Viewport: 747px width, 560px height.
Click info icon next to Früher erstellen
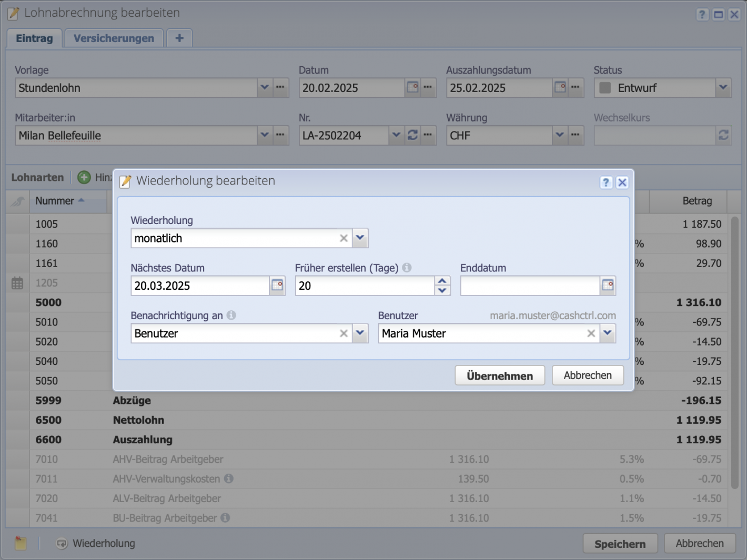coord(407,268)
